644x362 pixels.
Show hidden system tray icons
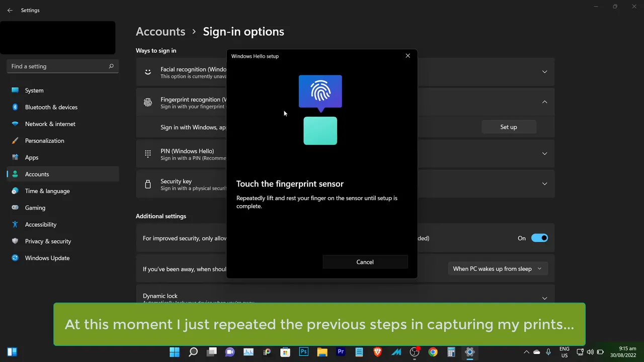click(526, 352)
